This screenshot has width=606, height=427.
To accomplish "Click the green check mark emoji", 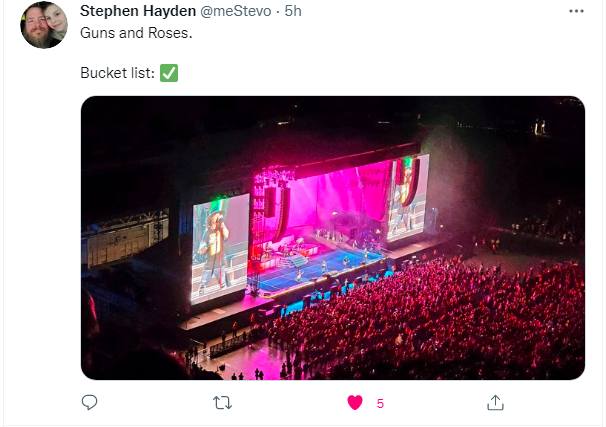I will click(169, 73).
